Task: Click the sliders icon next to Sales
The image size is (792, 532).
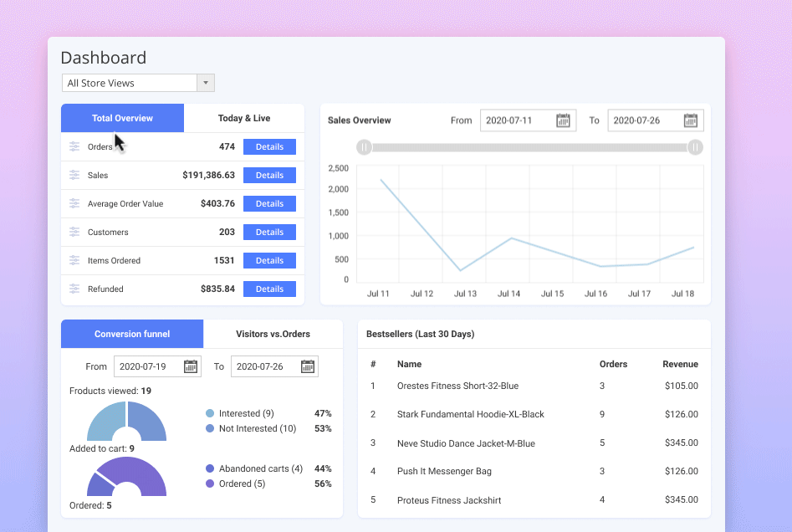Action: [x=73, y=175]
